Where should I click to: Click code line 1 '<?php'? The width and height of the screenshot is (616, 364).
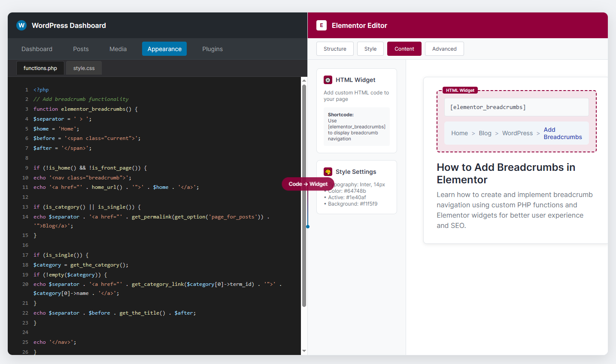(x=41, y=90)
